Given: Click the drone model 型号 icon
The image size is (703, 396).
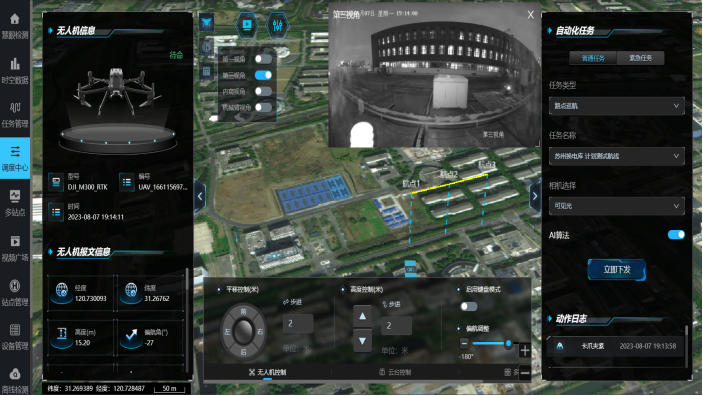Looking at the screenshot, I should click(x=56, y=182).
